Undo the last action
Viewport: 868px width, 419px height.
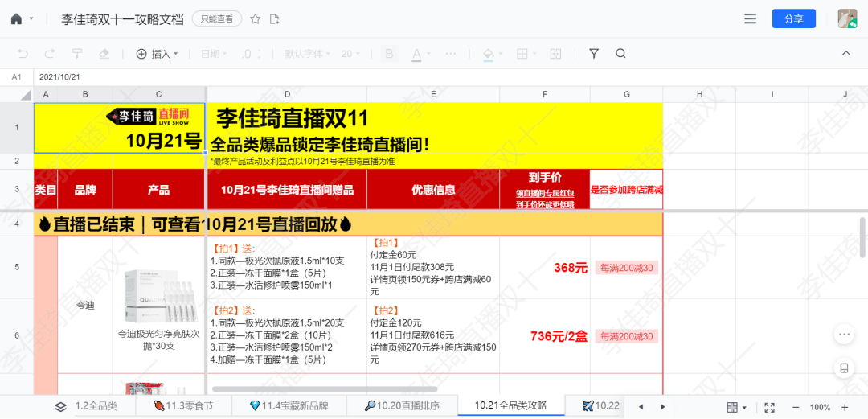tap(23, 54)
